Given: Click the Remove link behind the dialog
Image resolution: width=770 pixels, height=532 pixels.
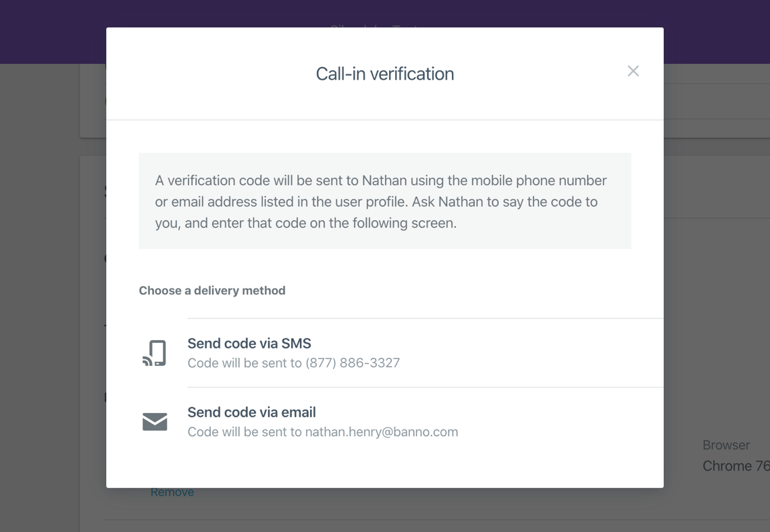Looking at the screenshot, I should 172,491.
